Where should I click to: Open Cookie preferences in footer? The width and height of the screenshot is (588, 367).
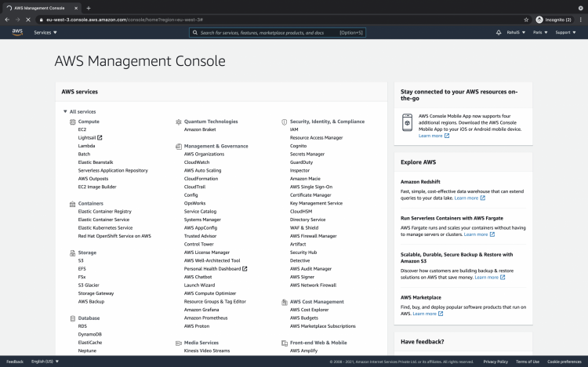(x=564, y=362)
